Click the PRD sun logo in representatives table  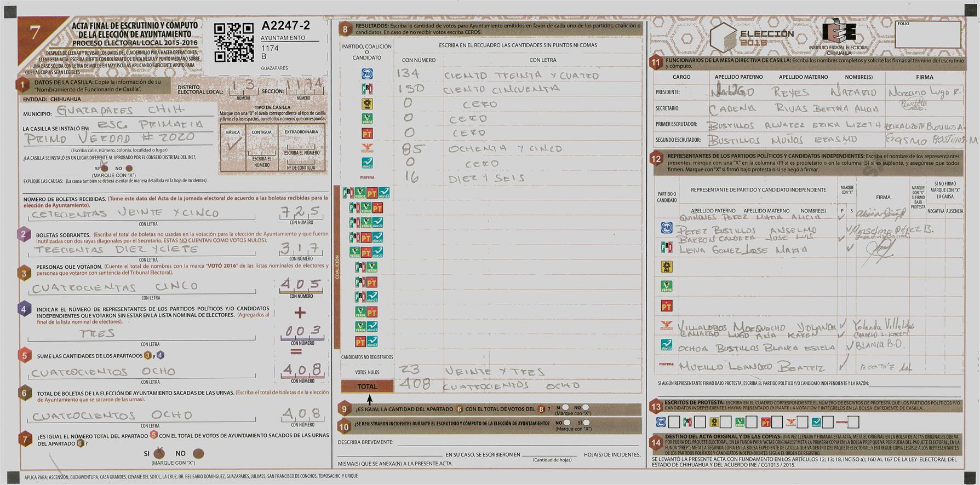coord(666,267)
